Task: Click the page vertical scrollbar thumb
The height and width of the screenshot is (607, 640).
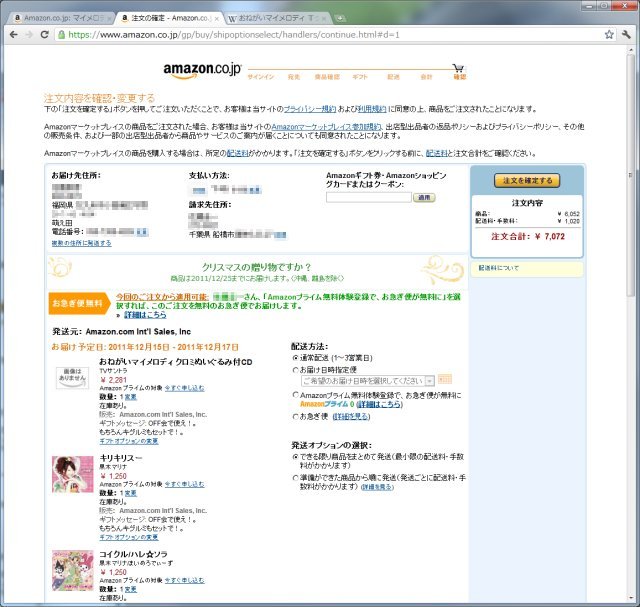Action: pos(631,176)
